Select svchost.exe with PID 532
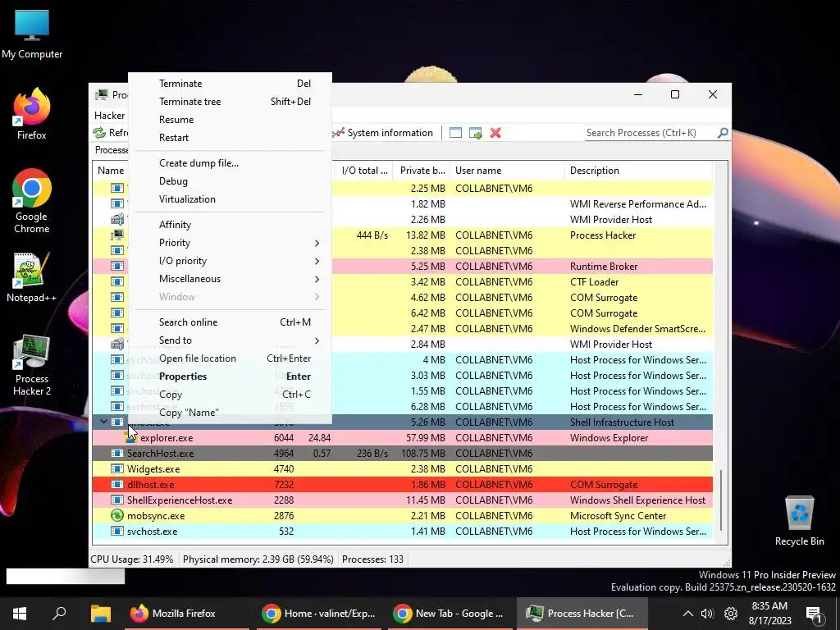This screenshot has width=840, height=630. pyautogui.click(x=403, y=532)
